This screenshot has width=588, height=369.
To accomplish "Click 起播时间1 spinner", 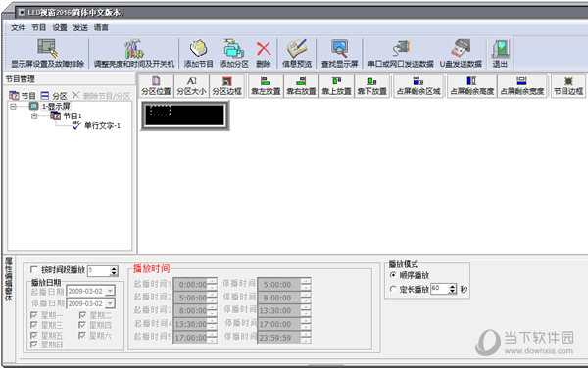I will [213, 285].
